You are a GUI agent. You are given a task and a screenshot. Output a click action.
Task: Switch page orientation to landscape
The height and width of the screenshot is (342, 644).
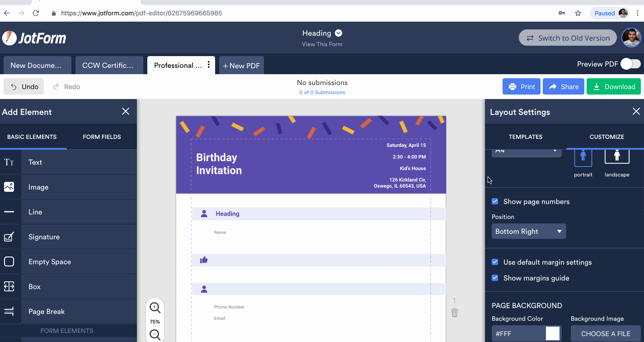(x=617, y=156)
